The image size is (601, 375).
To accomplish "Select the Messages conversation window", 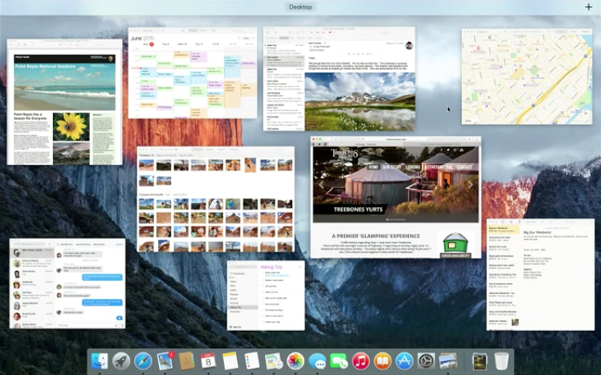I will 67,283.
